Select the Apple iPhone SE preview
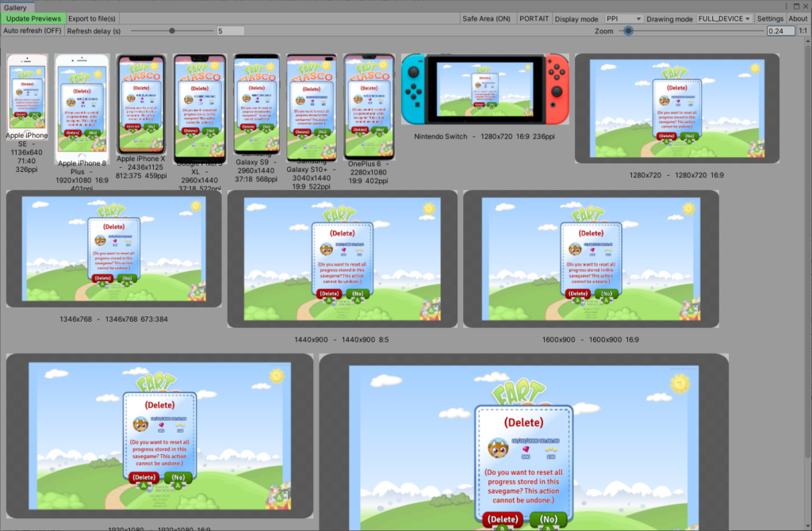This screenshot has height=531, width=812. 27,96
